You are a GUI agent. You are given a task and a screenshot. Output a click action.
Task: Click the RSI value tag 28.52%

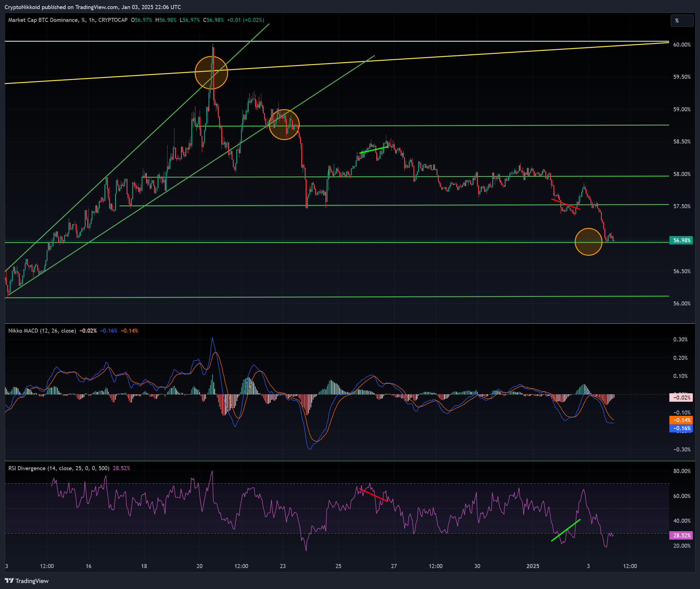(x=681, y=536)
